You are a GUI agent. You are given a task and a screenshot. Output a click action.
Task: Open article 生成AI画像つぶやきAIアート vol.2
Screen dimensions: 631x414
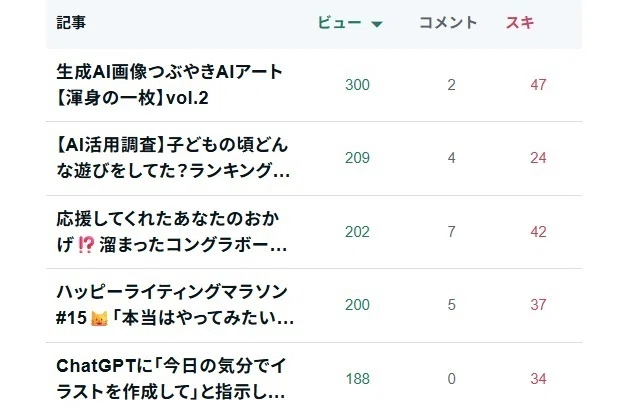click(x=169, y=85)
